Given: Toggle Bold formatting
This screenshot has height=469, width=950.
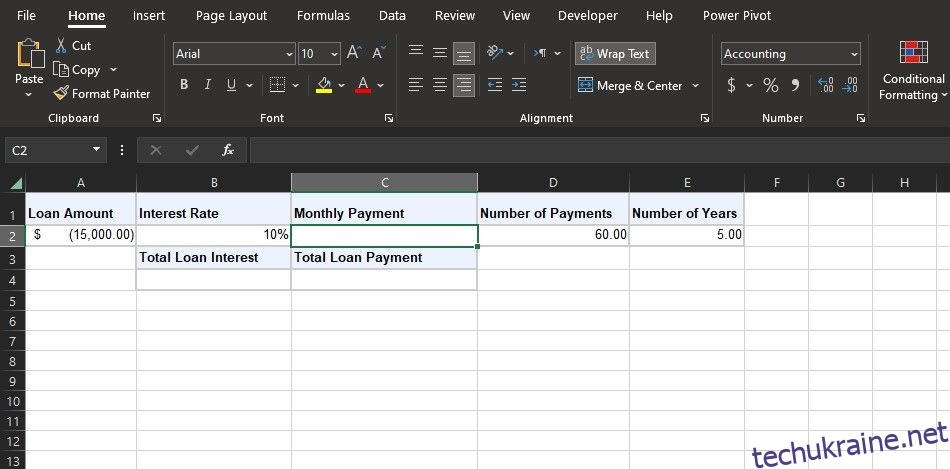Looking at the screenshot, I should [x=184, y=85].
